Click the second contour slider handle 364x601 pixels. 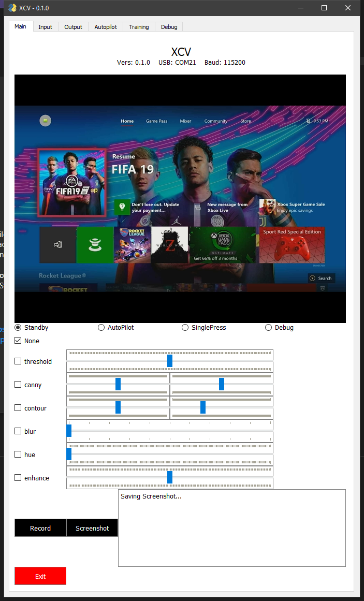coord(203,407)
